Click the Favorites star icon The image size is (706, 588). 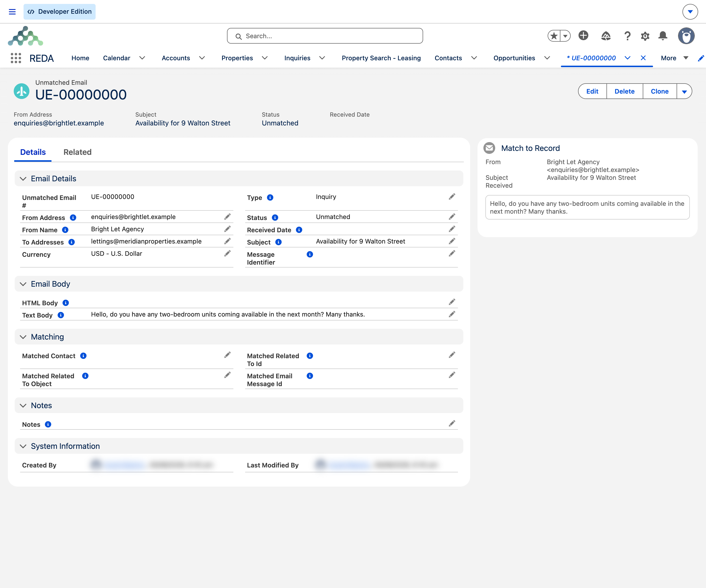[554, 36]
